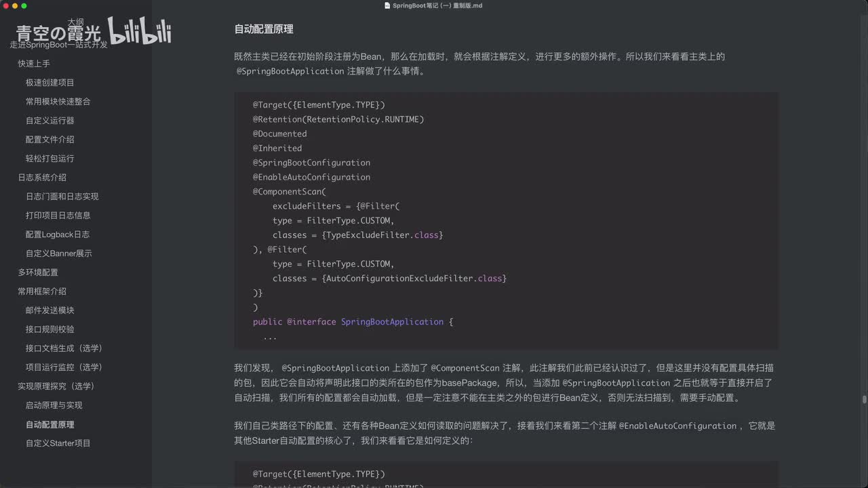Screen dimensions: 868x488
Task: Click the vertical scrollbar thumb on the right
Action: coord(864,399)
